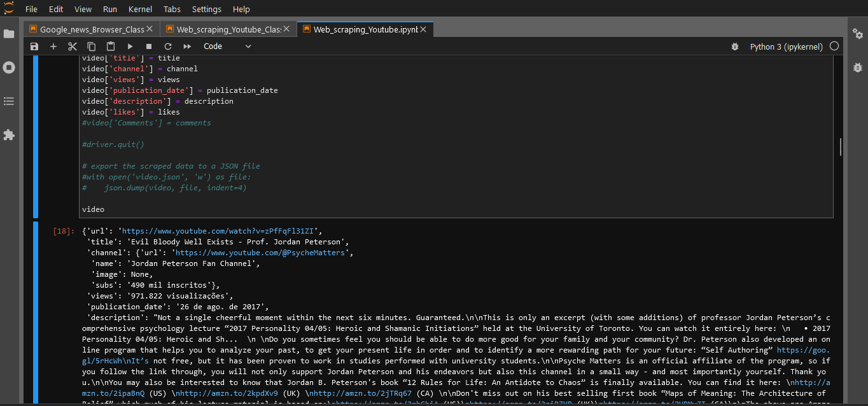Screen dimensions: 868x406
Task: Save the notebook
Action: click(x=34, y=46)
